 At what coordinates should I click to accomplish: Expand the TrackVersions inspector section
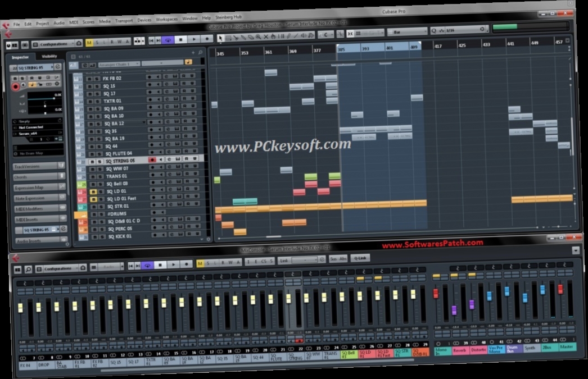click(39, 166)
